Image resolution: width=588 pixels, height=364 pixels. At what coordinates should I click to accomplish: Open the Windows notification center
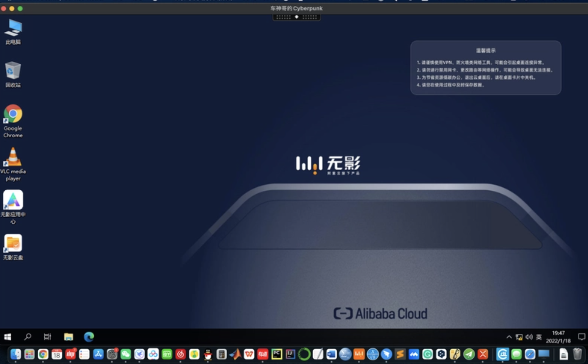click(x=582, y=337)
